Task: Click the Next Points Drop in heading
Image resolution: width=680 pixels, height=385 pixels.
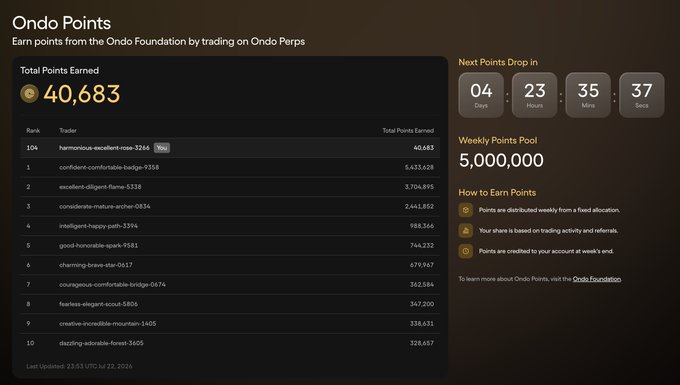Action: (x=498, y=62)
